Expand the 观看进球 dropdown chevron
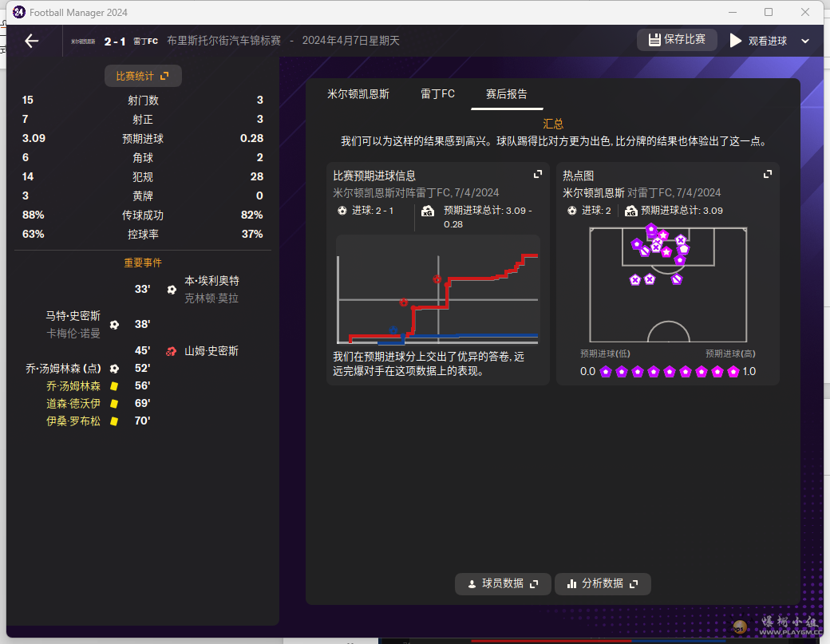 tap(805, 41)
